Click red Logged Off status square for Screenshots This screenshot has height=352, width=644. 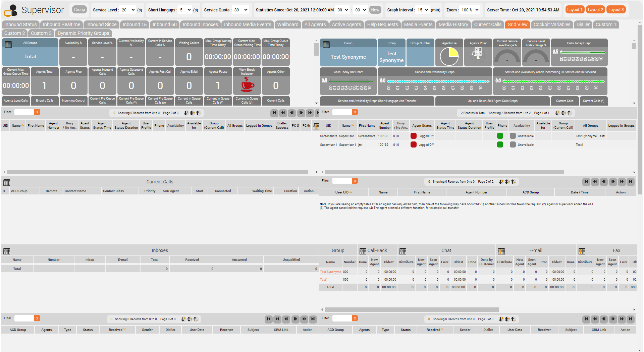413,136
